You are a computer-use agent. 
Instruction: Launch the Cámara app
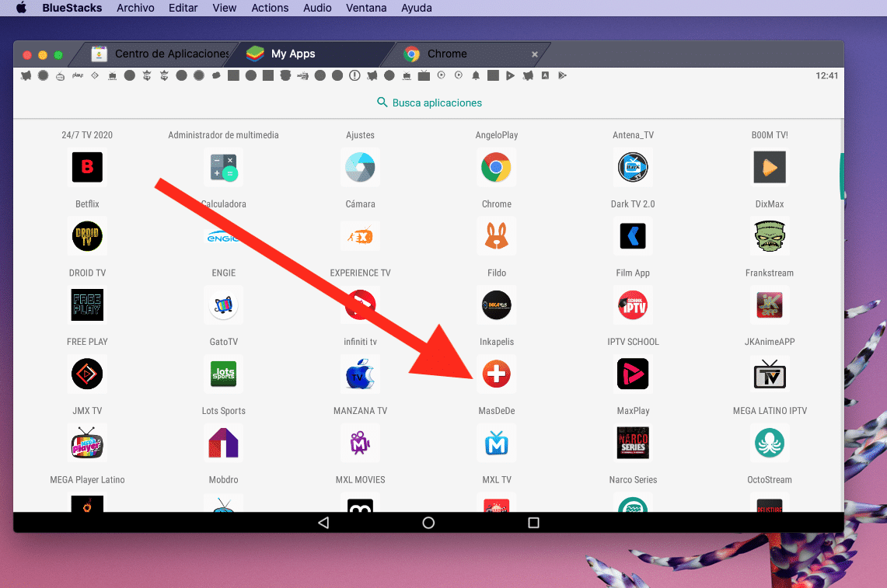coord(360,167)
